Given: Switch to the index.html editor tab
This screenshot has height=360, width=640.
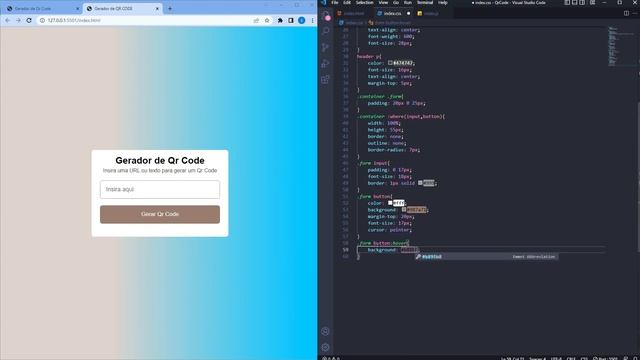Looking at the screenshot, I should point(353,13).
